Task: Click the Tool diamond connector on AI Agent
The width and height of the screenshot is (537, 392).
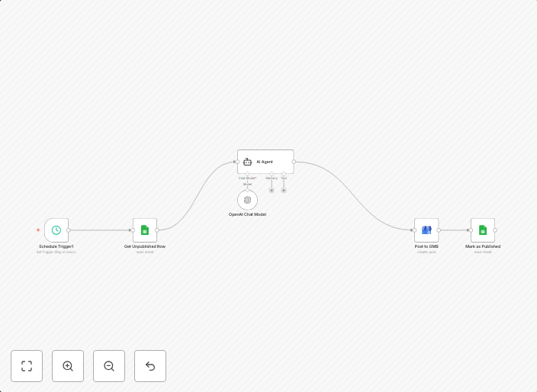Action: tap(284, 174)
